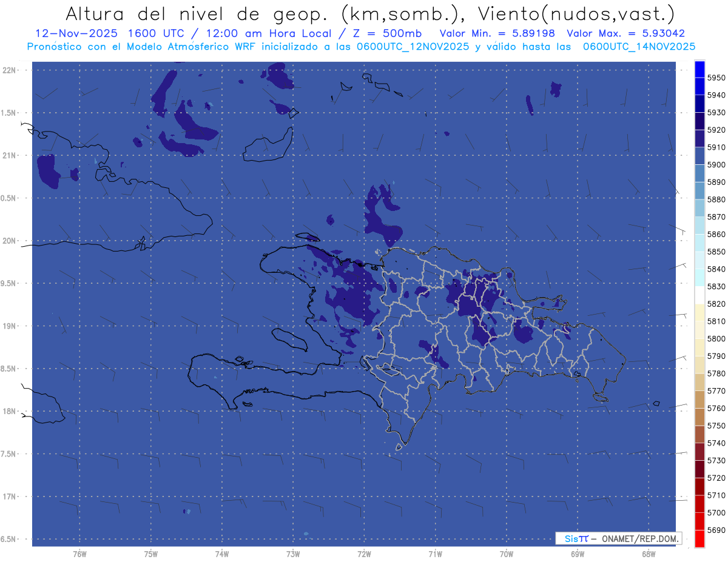Screen dimensions: 728x562
Task: Click the '68W' longitude label
Action: [649, 554]
